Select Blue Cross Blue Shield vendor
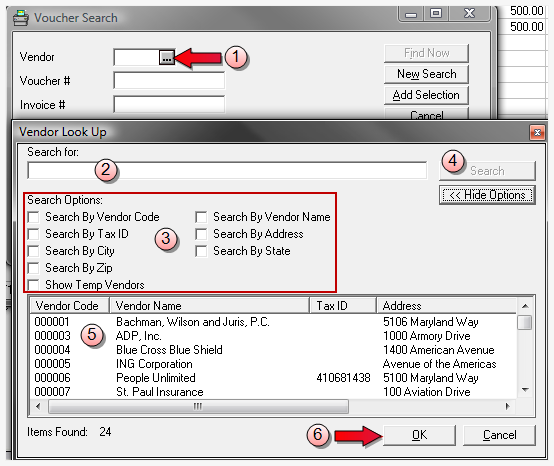The height and width of the screenshot is (466, 554). click(273, 350)
